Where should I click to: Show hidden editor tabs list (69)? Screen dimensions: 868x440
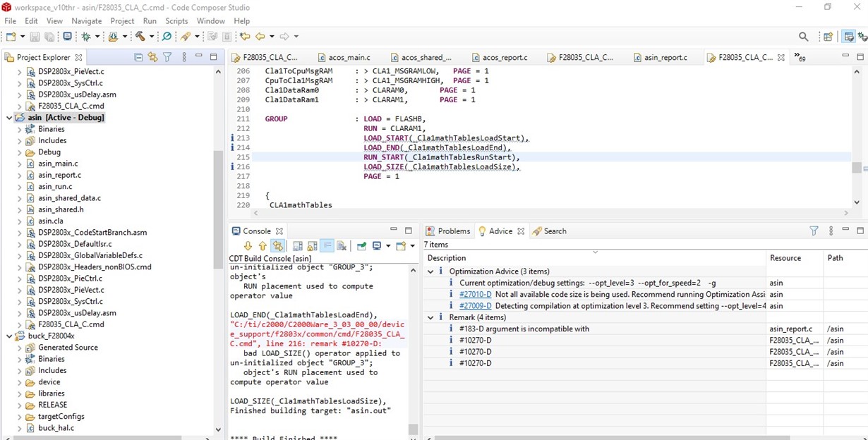(x=800, y=57)
